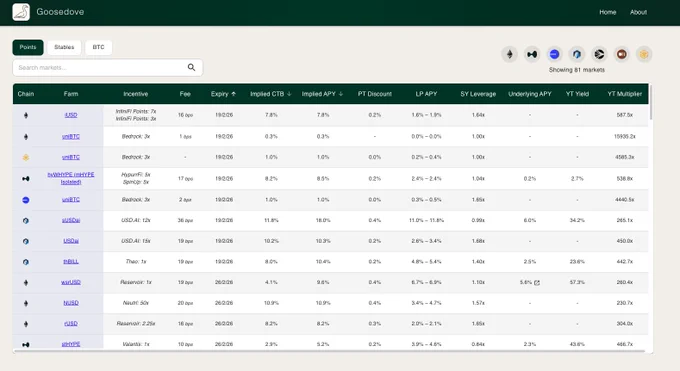Switch to the BTC tab
Screen dimensions: 680x371
pos(98,47)
